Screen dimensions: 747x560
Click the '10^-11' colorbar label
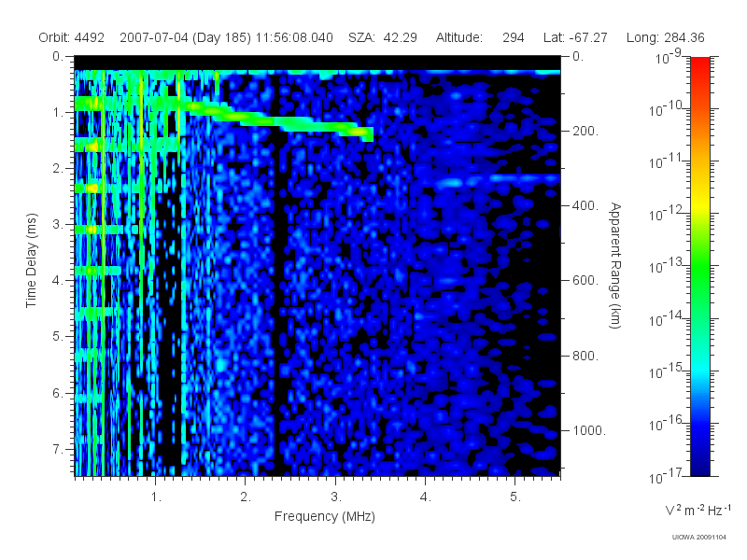point(668,162)
